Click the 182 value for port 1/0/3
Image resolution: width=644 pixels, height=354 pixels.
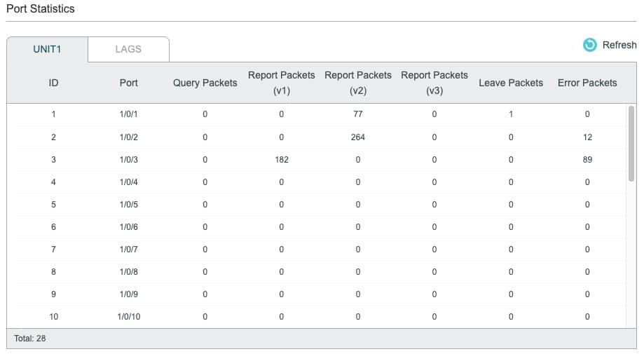[x=282, y=160]
